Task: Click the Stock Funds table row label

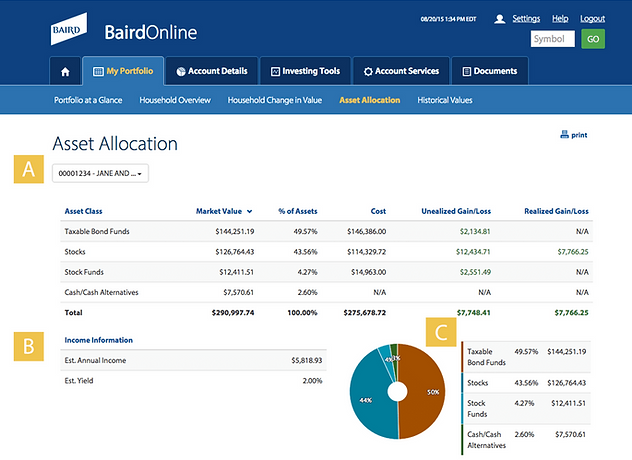Action: pyautogui.click(x=84, y=272)
